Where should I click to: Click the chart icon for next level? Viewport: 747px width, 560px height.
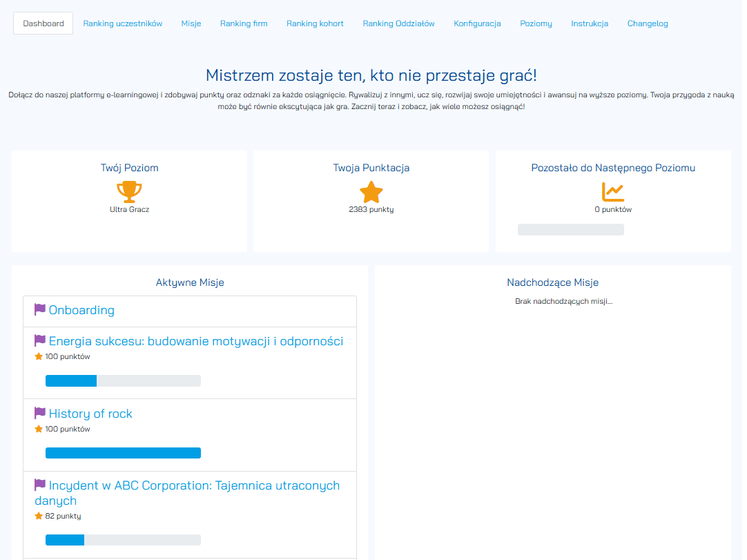(x=612, y=191)
